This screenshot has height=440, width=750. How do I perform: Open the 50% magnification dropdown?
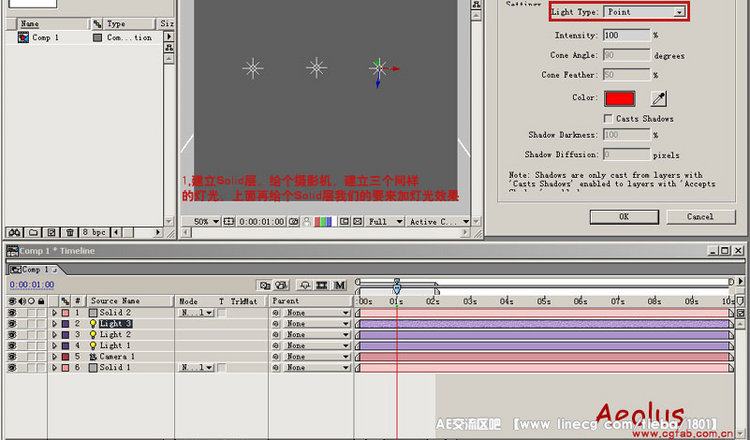pos(206,221)
